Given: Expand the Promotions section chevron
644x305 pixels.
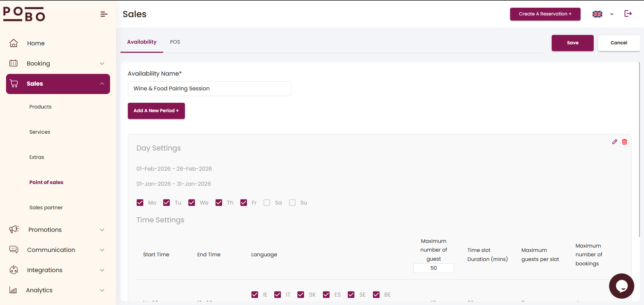Looking at the screenshot, I should pyautogui.click(x=102, y=230).
